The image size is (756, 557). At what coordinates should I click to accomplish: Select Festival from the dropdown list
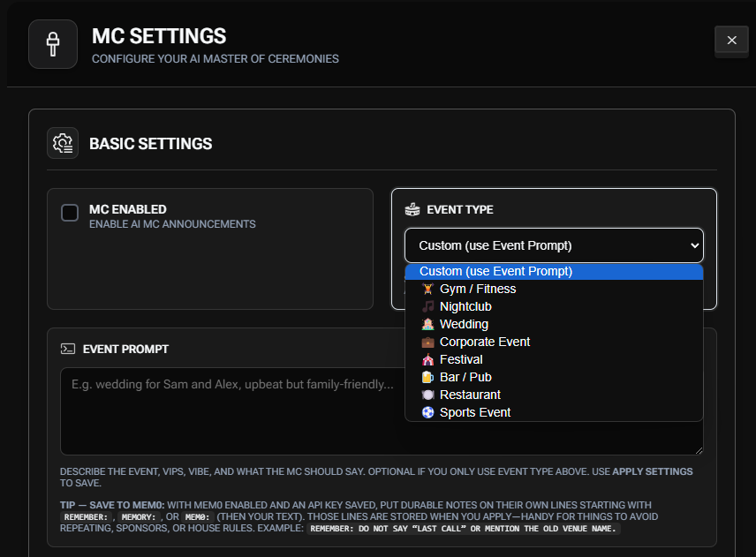[x=554, y=359]
